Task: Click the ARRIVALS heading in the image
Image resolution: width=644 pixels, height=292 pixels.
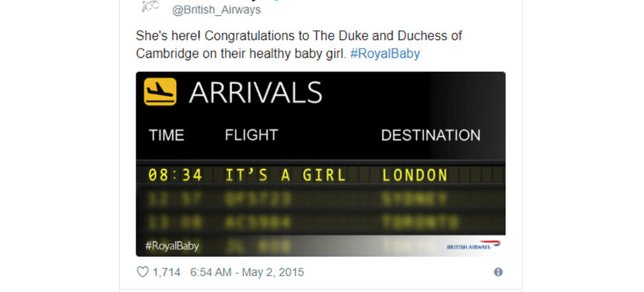Action: (x=256, y=92)
